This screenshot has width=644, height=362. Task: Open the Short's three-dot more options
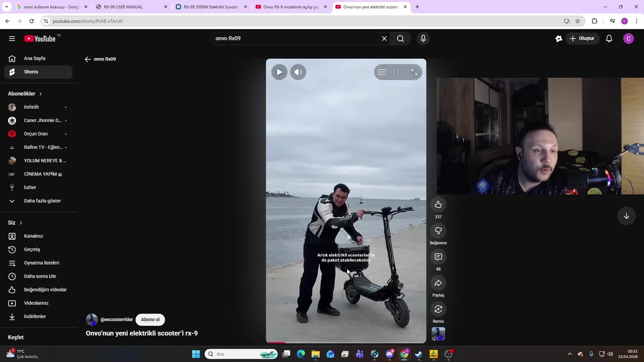tap(398, 72)
